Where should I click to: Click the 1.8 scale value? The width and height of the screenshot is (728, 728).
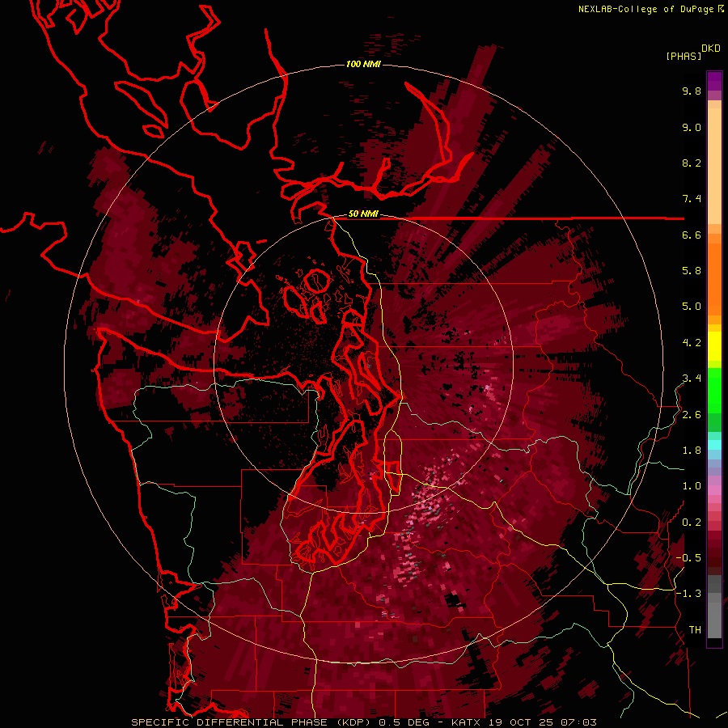click(692, 451)
